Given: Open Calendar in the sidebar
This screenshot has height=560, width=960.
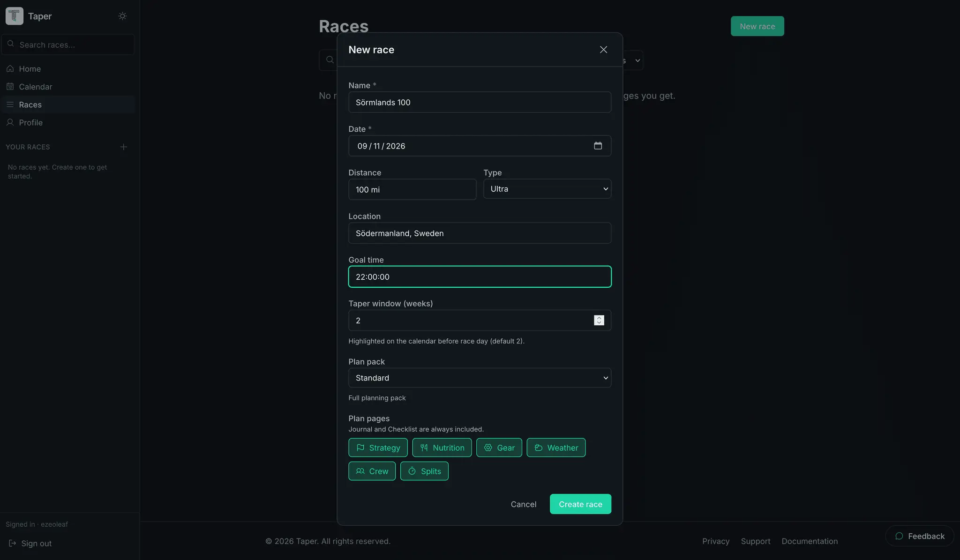Looking at the screenshot, I should 68,87.
